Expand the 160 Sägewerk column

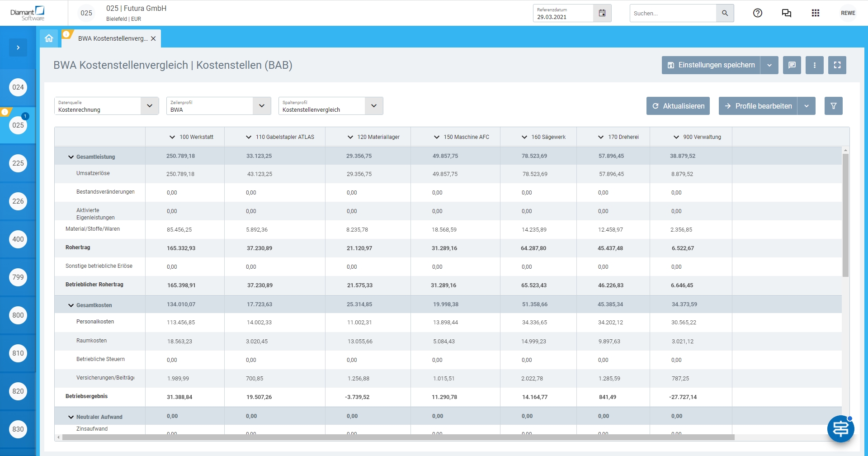524,137
